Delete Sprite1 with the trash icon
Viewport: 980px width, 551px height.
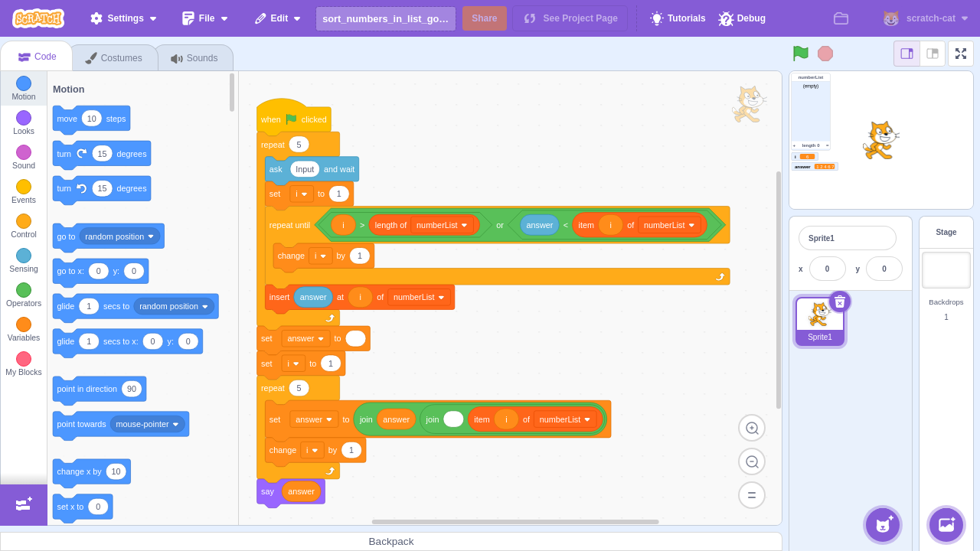pos(840,302)
